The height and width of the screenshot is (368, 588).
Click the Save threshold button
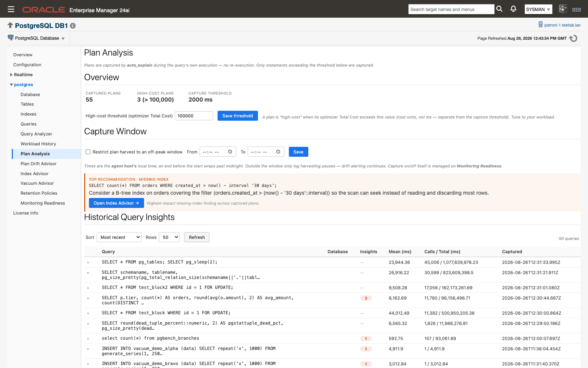coord(238,116)
